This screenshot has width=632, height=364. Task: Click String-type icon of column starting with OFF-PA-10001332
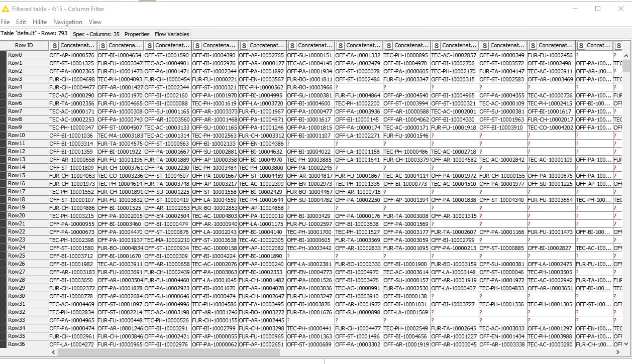coord(340,45)
